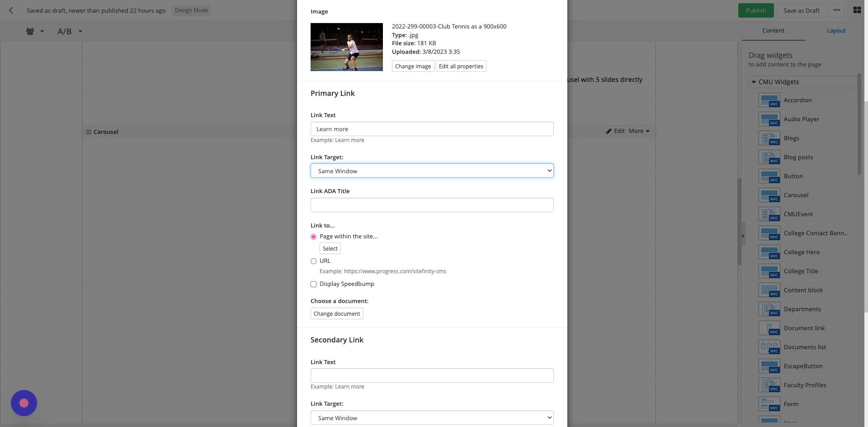Select the Audio Player widget icon

769,119
